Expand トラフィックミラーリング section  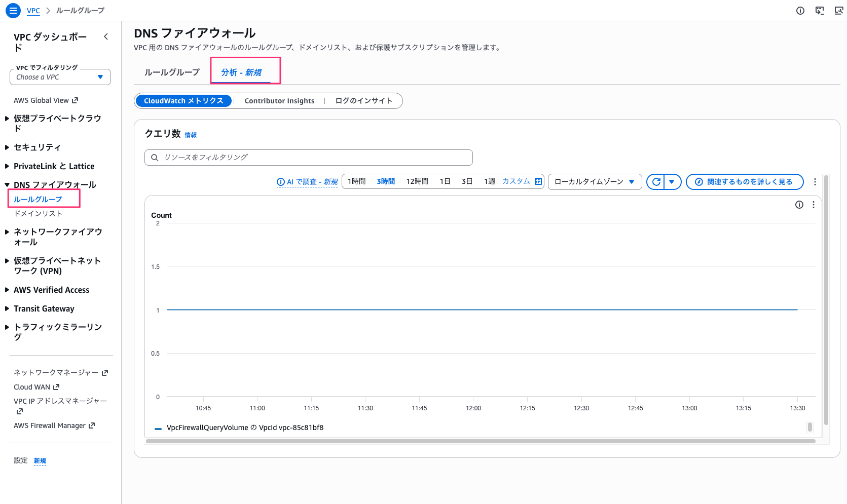(x=7, y=327)
